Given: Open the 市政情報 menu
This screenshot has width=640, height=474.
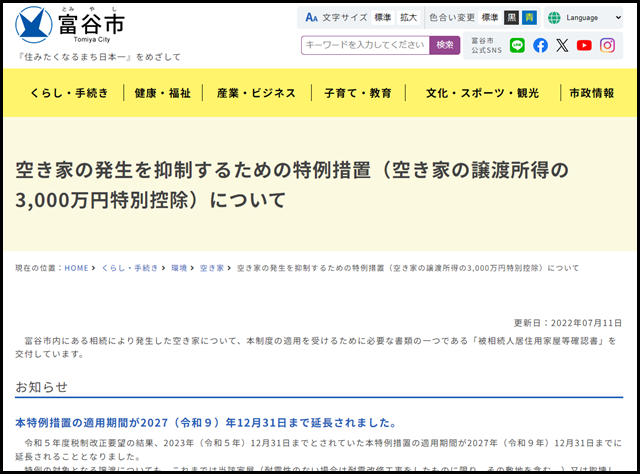Looking at the screenshot, I should [x=592, y=93].
